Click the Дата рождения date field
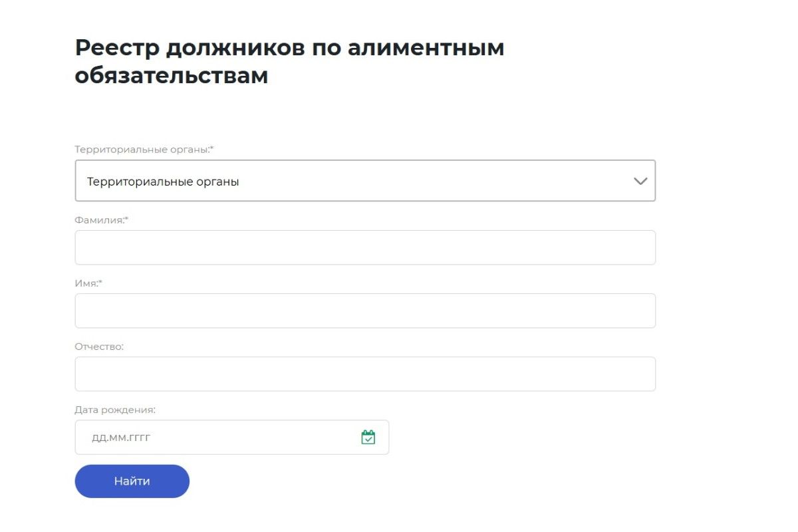The width and height of the screenshot is (798, 532). point(219,437)
